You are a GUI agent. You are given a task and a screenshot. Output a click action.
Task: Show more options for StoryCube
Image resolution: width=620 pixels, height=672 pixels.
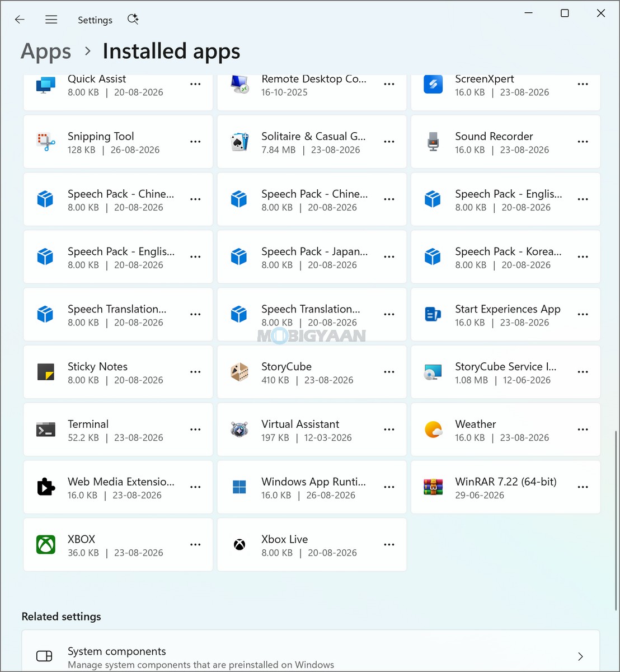pos(389,372)
